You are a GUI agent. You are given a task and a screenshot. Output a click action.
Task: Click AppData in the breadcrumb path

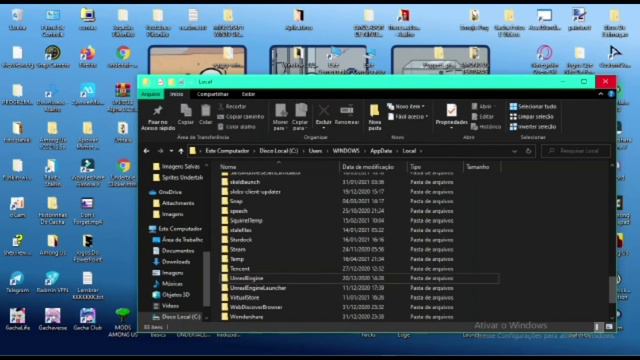[x=381, y=151]
